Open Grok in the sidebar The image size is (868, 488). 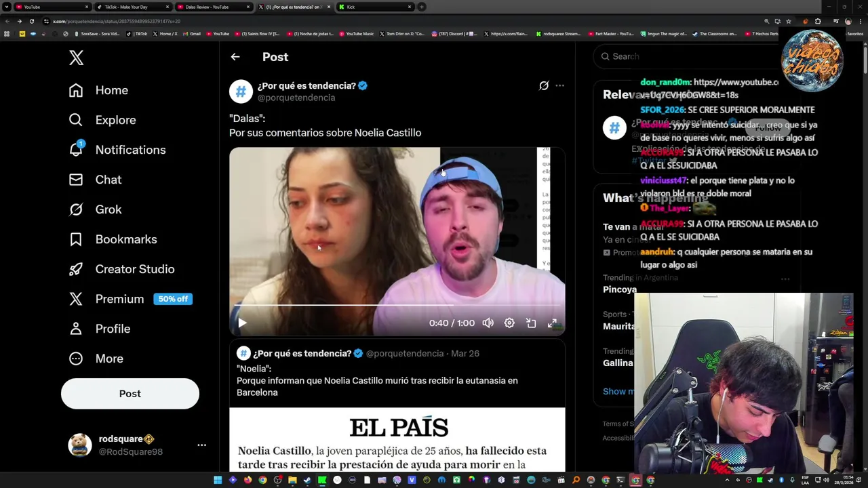click(95, 209)
